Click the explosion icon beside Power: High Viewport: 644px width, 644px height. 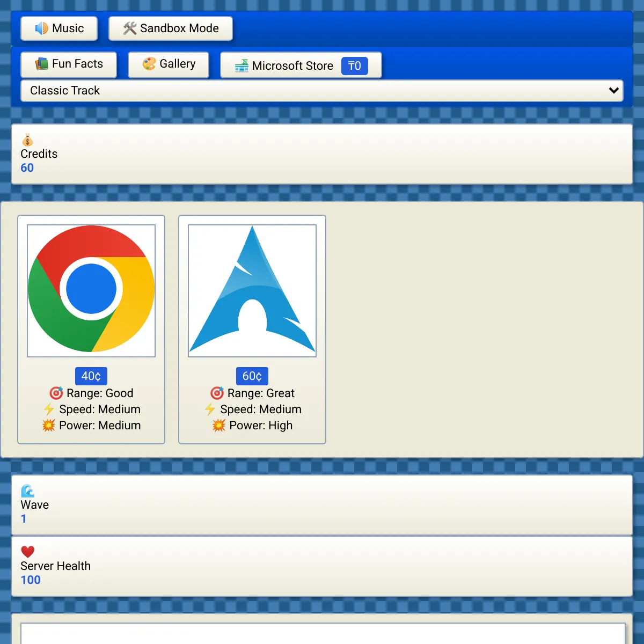tap(219, 426)
